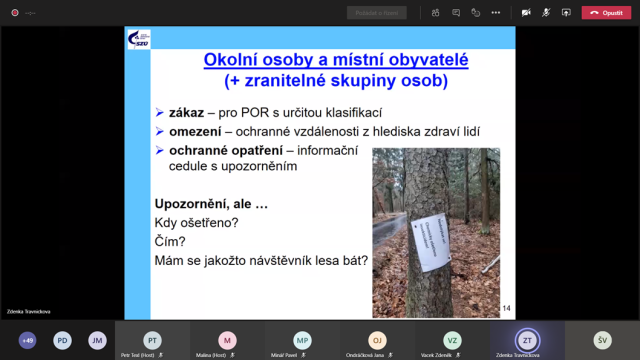
Task: Expand the +49 additional participants bubble
Action: (x=27, y=340)
